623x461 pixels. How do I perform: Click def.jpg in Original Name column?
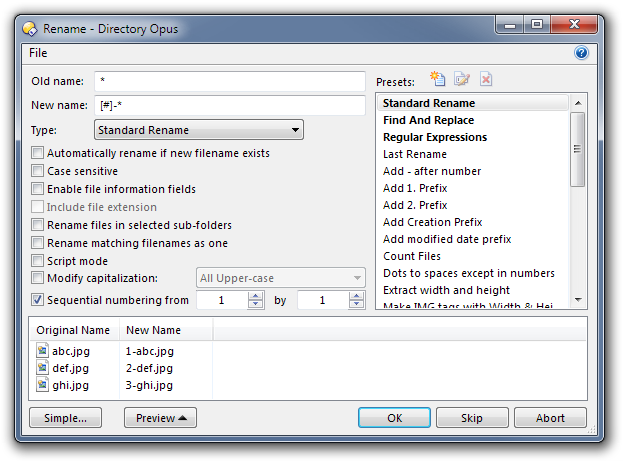click(70, 368)
